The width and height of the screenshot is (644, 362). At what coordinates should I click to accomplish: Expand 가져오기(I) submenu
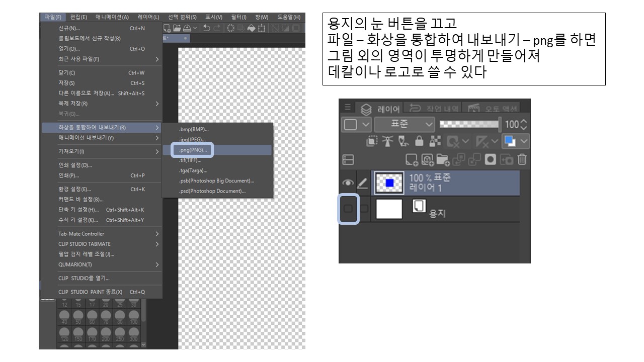(x=157, y=151)
